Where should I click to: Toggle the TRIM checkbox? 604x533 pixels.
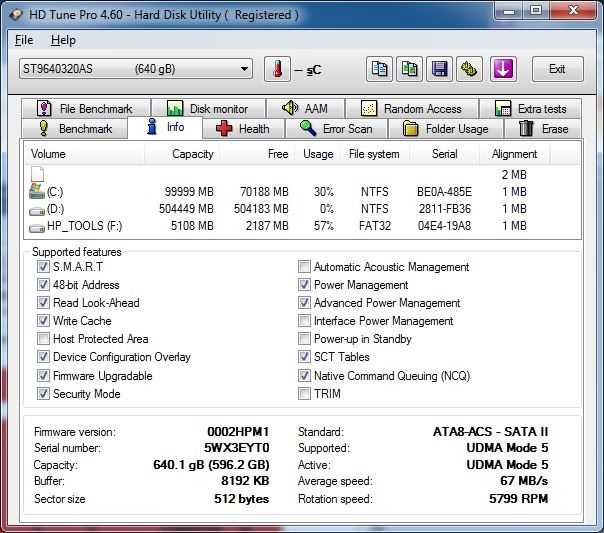[304, 394]
